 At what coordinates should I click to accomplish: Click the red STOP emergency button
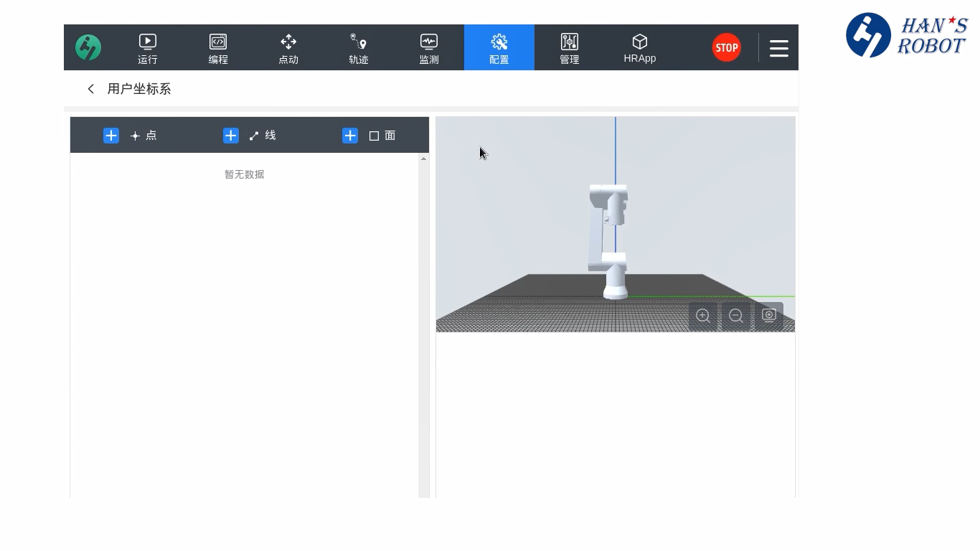pyautogui.click(x=727, y=47)
